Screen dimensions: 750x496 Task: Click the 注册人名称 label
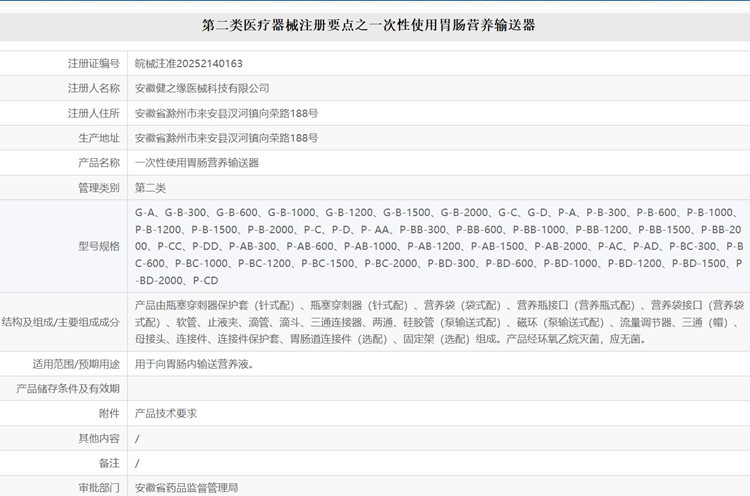(94, 88)
